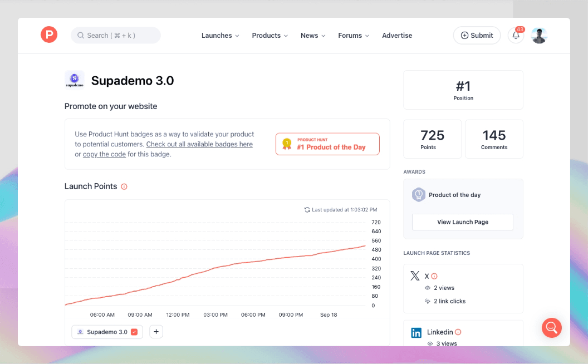588x364 pixels.
Task: Click the search input field
Action: (115, 35)
